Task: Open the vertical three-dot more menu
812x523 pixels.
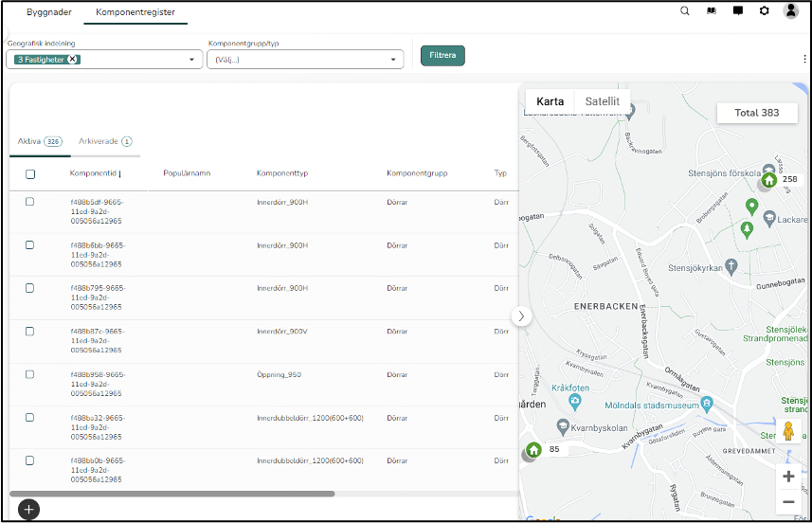Action: (x=804, y=59)
